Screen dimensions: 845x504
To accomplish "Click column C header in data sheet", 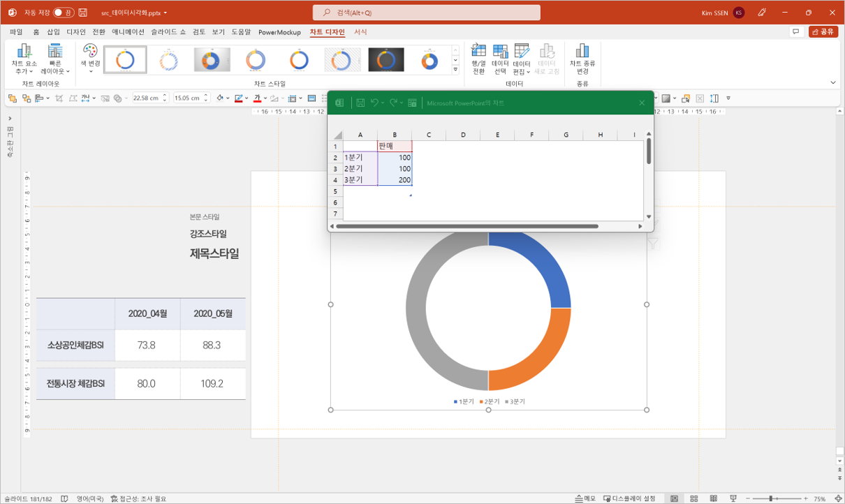I will click(x=429, y=135).
